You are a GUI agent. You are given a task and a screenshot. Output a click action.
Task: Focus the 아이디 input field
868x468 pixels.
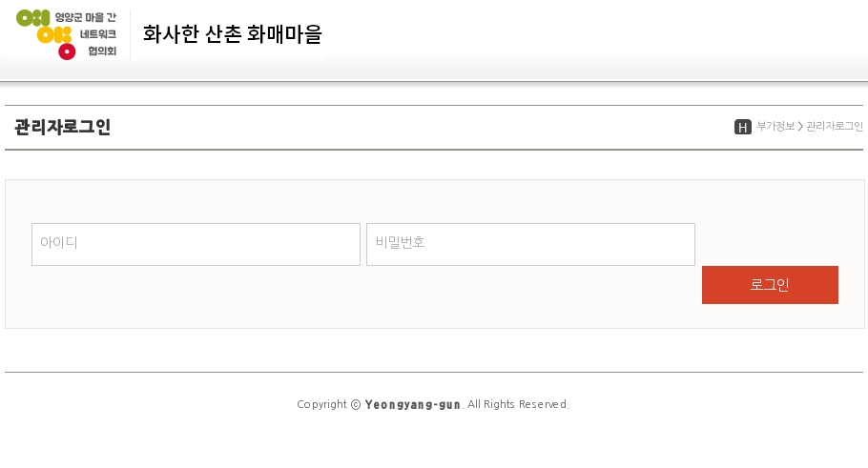click(196, 244)
